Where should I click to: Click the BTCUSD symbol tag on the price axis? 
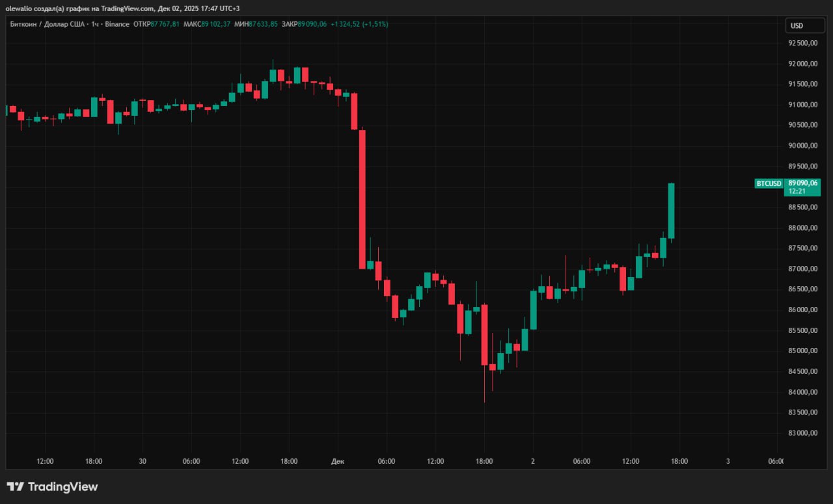(x=769, y=183)
